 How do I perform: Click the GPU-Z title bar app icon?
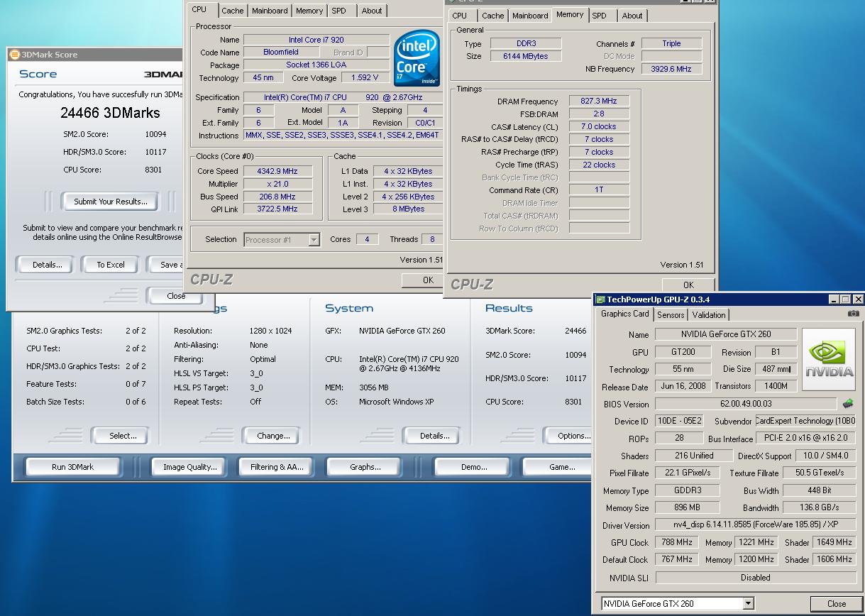click(600, 299)
